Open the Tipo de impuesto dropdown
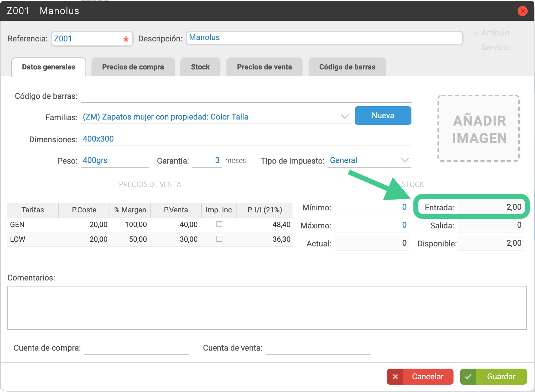This screenshot has width=535, height=392. pyautogui.click(x=405, y=160)
